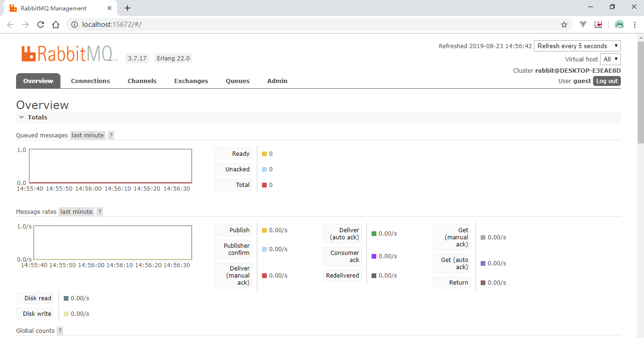The height and width of the screenshot is (338, 644).
Task: Open the Channels tab
Action: click(x=142, y=81)
